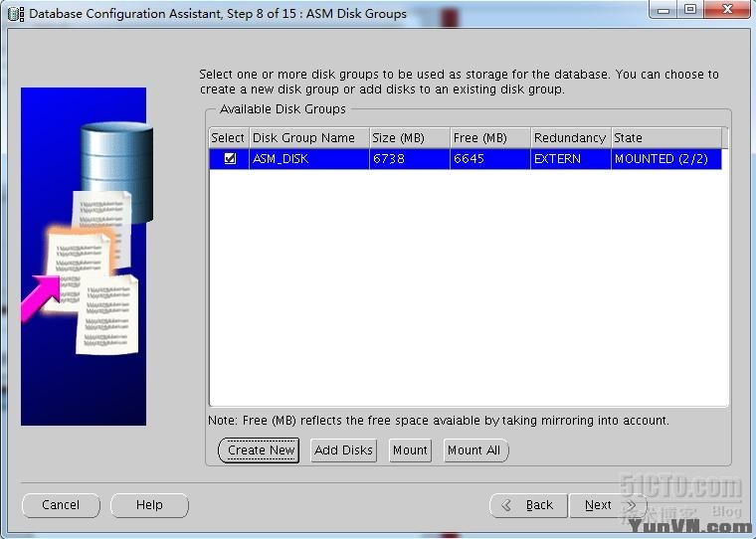Proceed with the Next button
Viewport: 756px width, 539px height.
[x=608, y=505]
